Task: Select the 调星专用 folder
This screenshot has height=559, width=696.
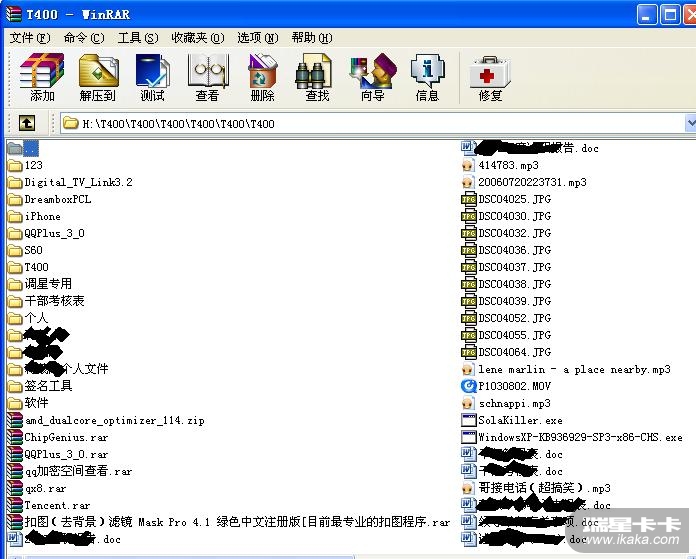Action: 40,284
